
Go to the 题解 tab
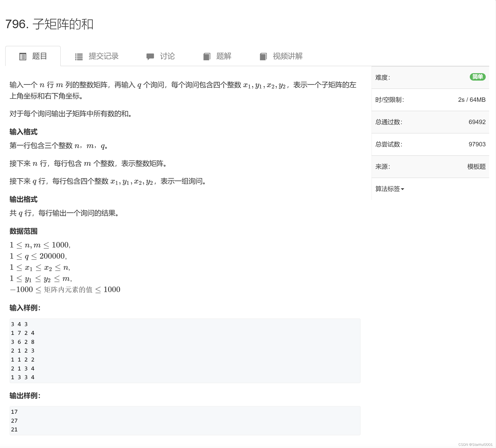coord(223,56)
